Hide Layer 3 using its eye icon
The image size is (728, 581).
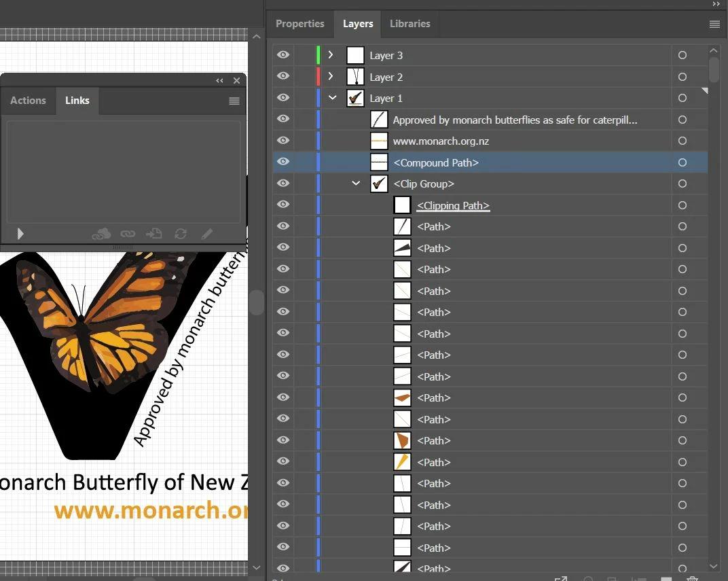tap(283, 55)
